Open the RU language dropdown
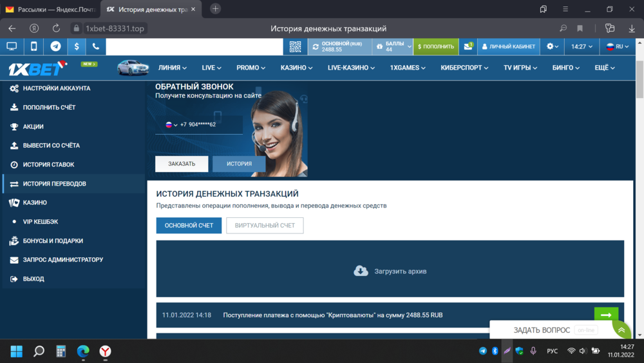Image resolution: width=644 pixels, height=363 pixels. click(x=618, y=46)
